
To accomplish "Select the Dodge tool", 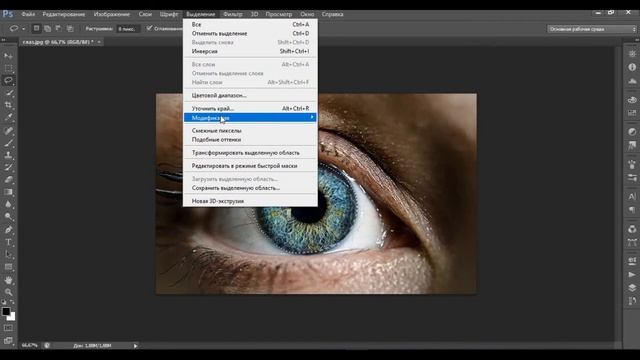I will [8, 216].
